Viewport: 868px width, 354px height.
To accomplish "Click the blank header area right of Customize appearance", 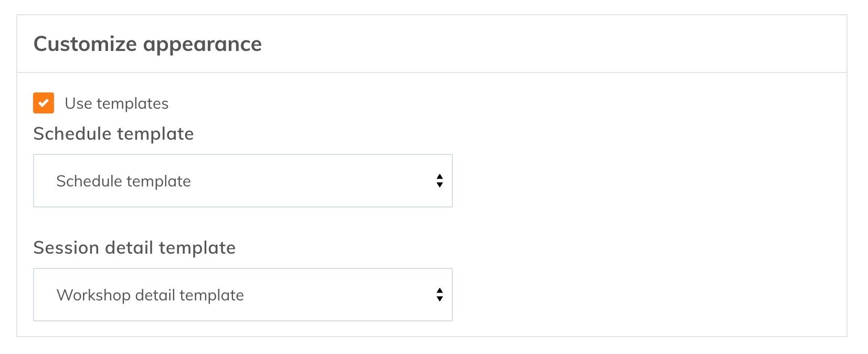I will pos(551,44).
